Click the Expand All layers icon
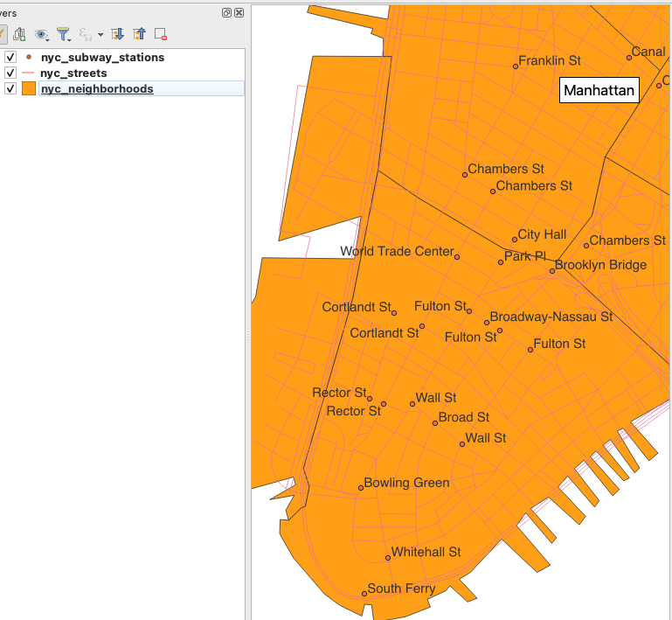The image size is (672, 620). tap(117, 34)
